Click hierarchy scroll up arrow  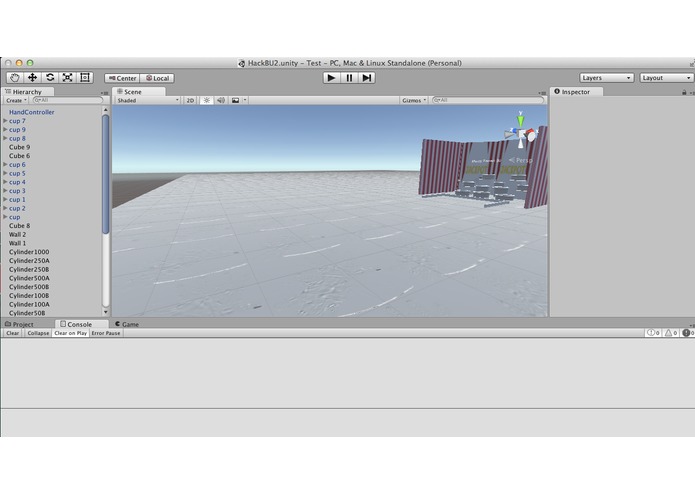pos(105,110)
